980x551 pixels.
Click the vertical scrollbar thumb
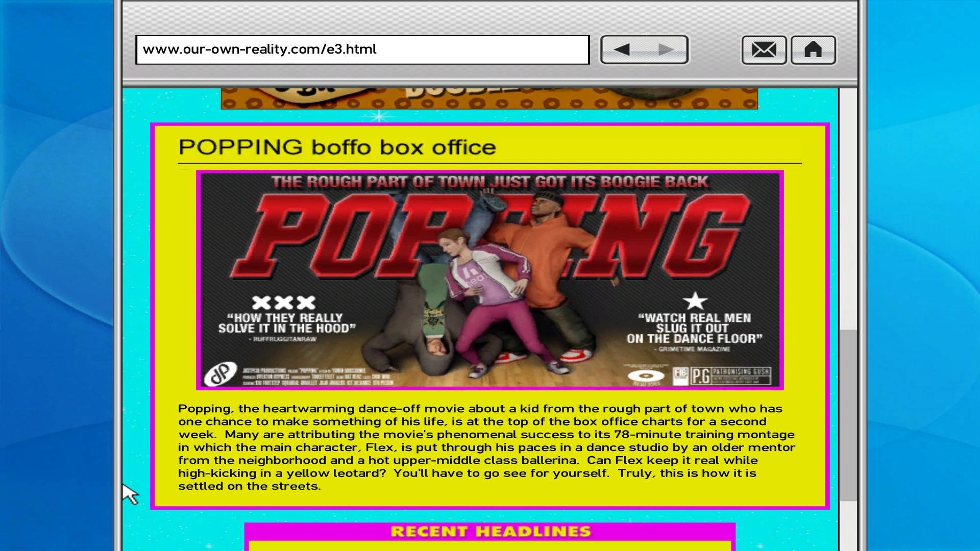pyautogui.click(x=848, y=415)
